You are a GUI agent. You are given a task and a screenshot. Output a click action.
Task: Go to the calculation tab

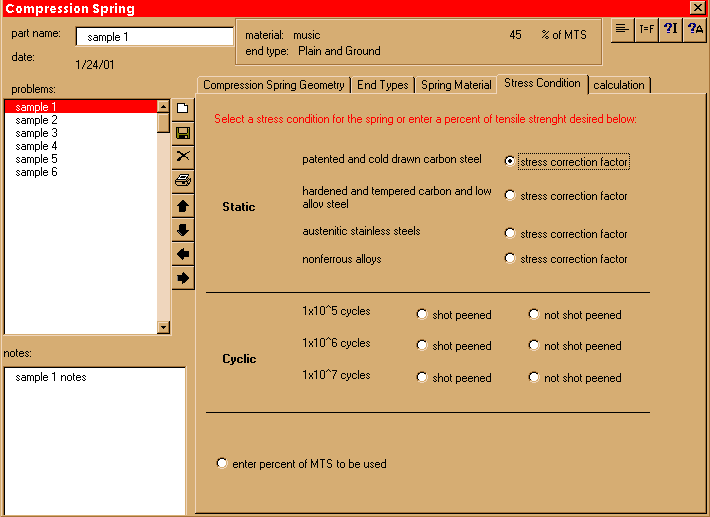click(x=619, y=85)
